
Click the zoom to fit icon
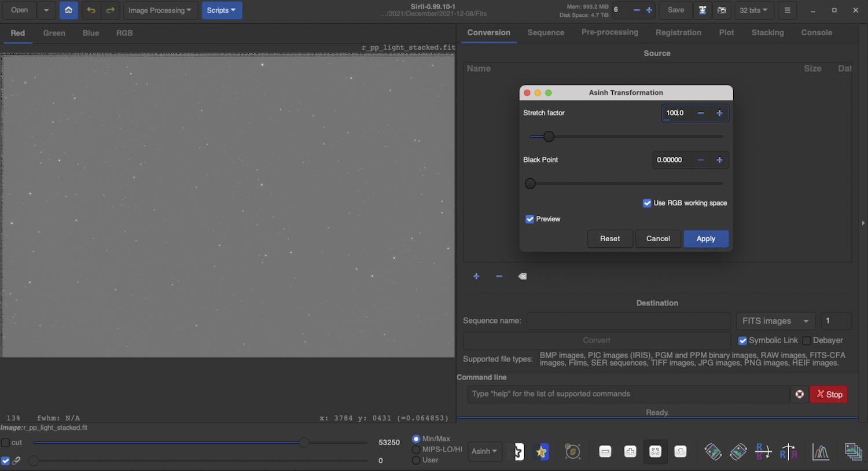[x=655, y=452]
